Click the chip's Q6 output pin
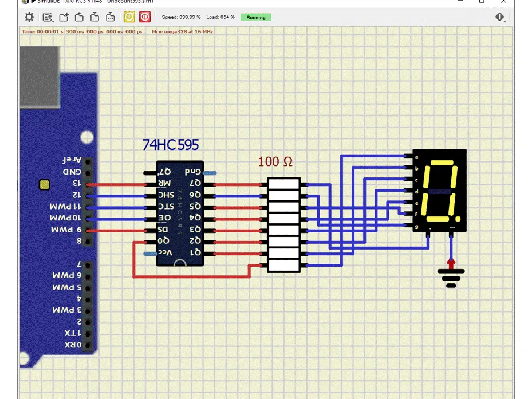 click(x=210, y=196)
